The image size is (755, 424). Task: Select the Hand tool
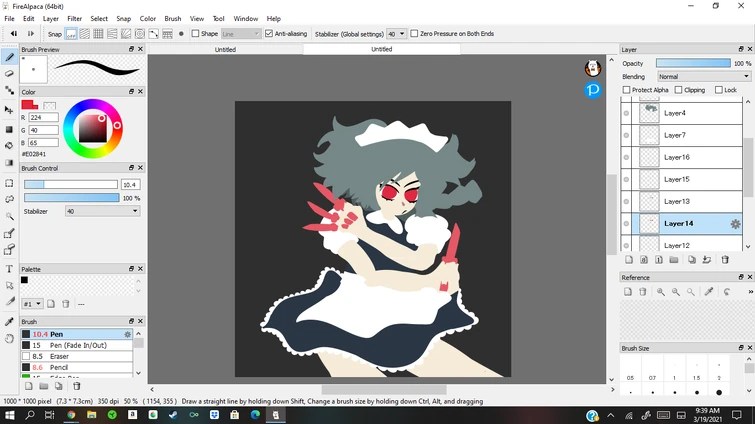point(9,339)
